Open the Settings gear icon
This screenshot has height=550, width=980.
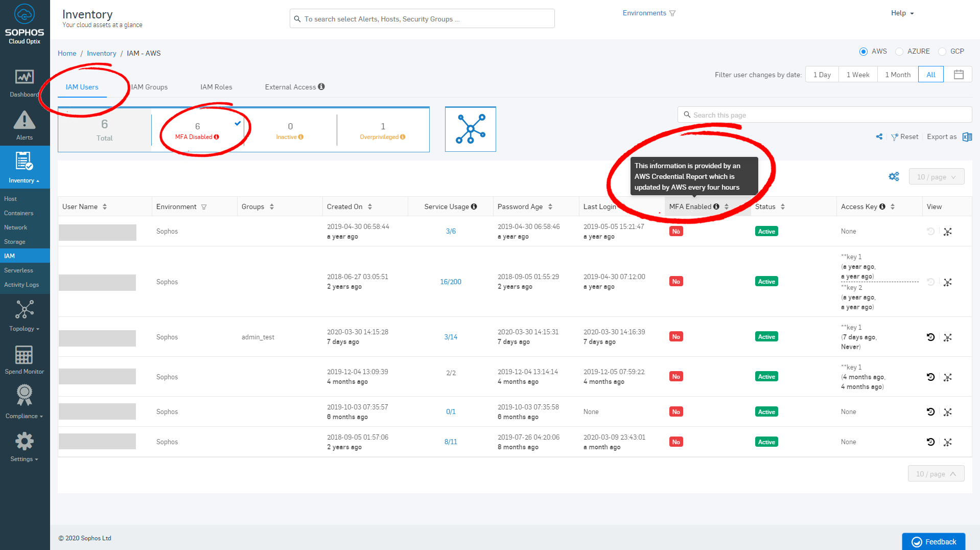click(x=24, y=441)
